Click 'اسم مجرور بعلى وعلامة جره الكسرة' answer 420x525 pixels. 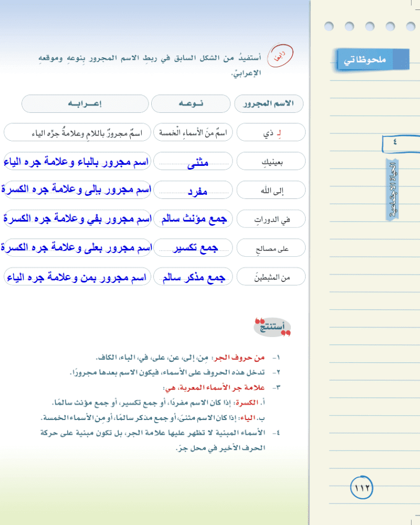click(x=76, y=247)
